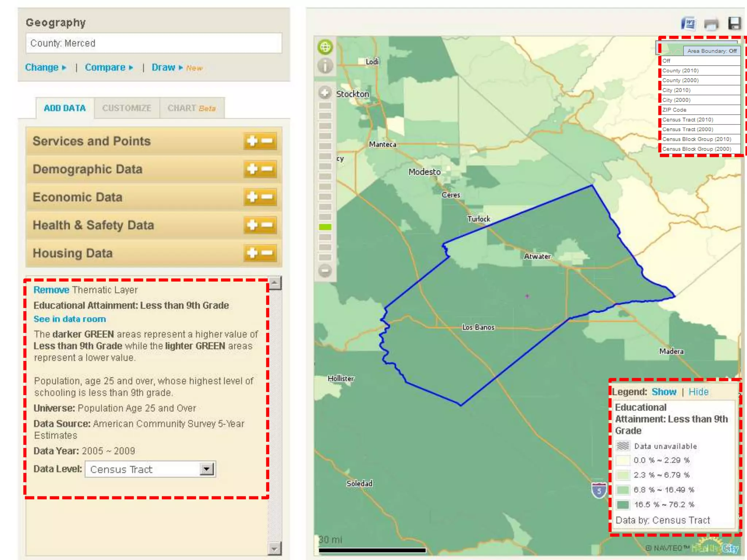
Task: Zoom out with the map minus button
Action: [x=325, y=271]
